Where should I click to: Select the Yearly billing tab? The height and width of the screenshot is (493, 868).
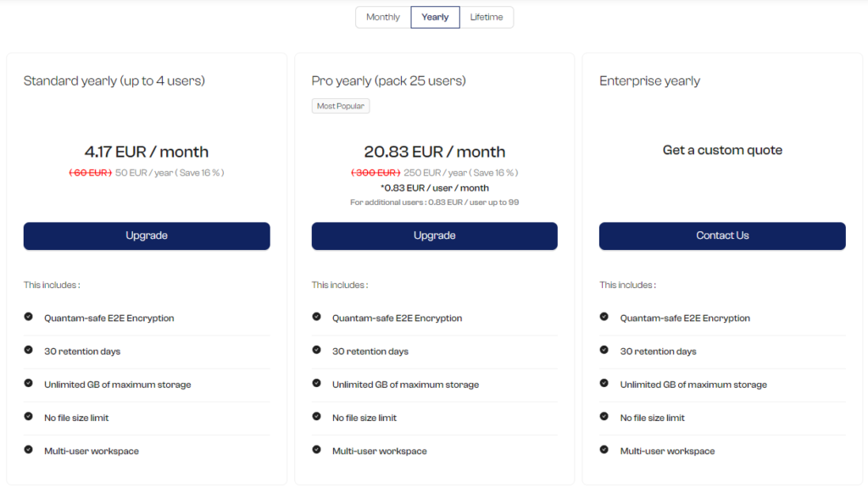[x=435, y=17]
